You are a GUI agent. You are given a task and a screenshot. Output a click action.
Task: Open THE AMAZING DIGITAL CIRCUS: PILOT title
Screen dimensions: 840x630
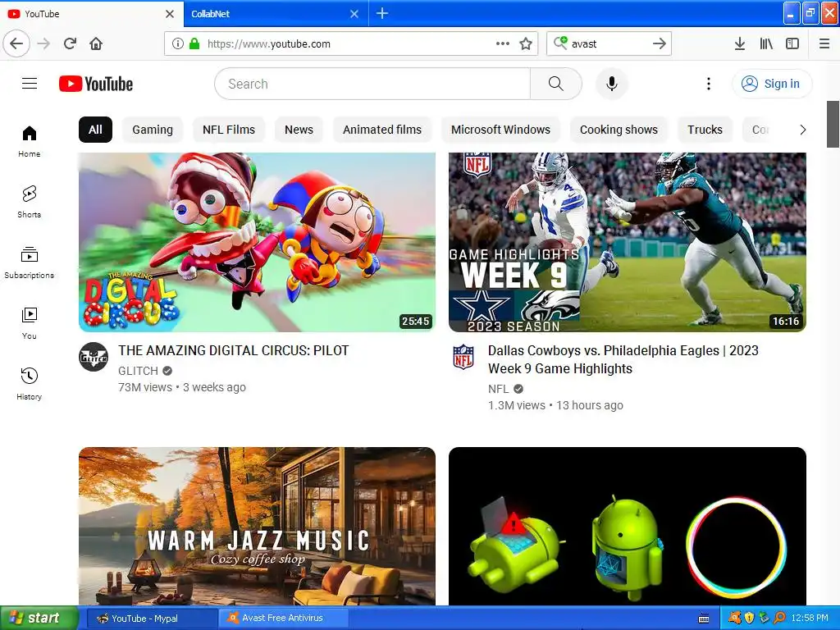coord(234,350)
